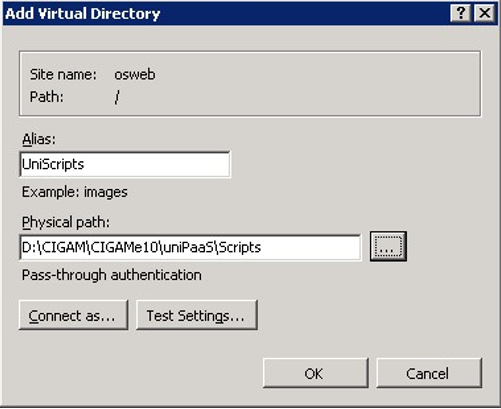The image size is (501, 409).
Task: Click the Example: images hint text
Action: pyautogui.click(x=75, y=192)
